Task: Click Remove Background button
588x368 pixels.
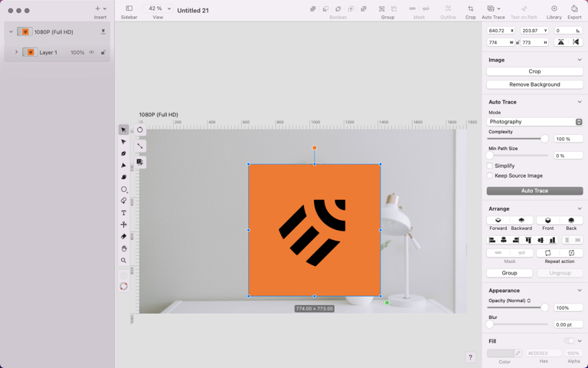Action: tap(534, 84)
